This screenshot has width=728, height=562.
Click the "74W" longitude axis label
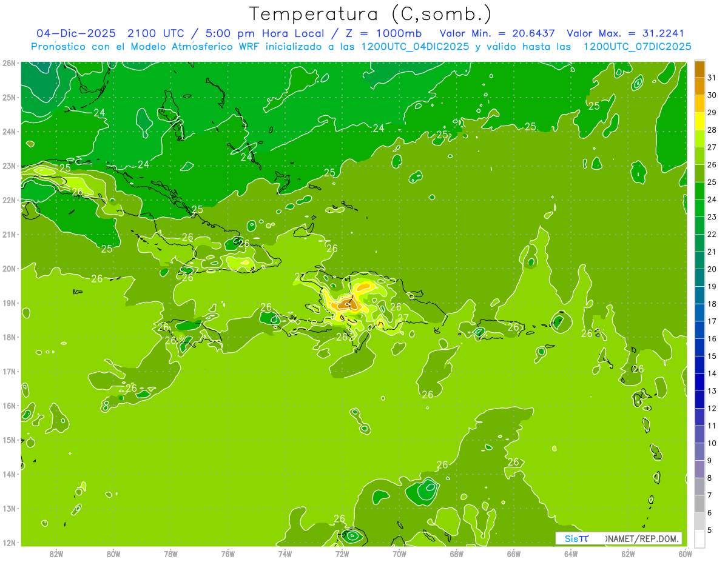pos(285,554)
